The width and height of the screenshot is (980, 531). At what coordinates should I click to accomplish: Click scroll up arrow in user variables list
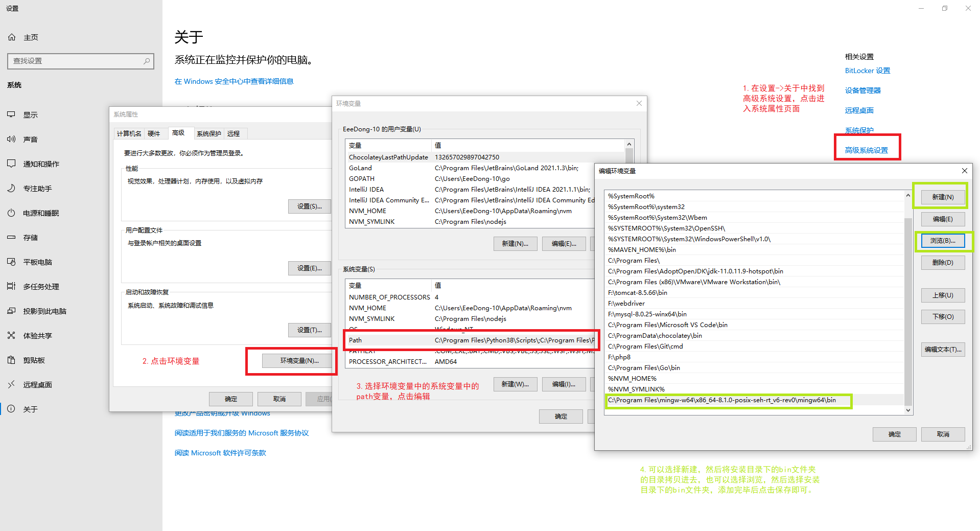629,145
